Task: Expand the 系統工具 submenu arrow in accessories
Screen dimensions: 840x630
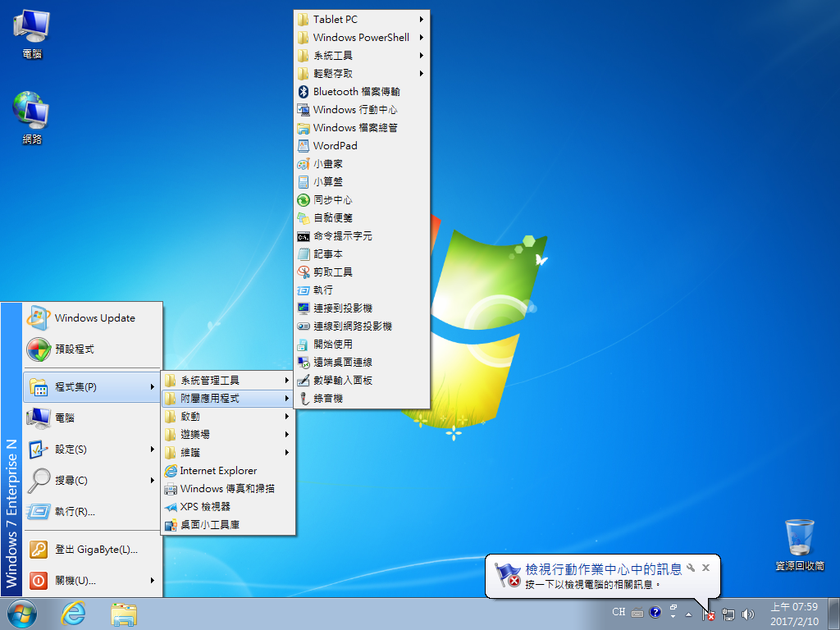Action: [422, 55]
